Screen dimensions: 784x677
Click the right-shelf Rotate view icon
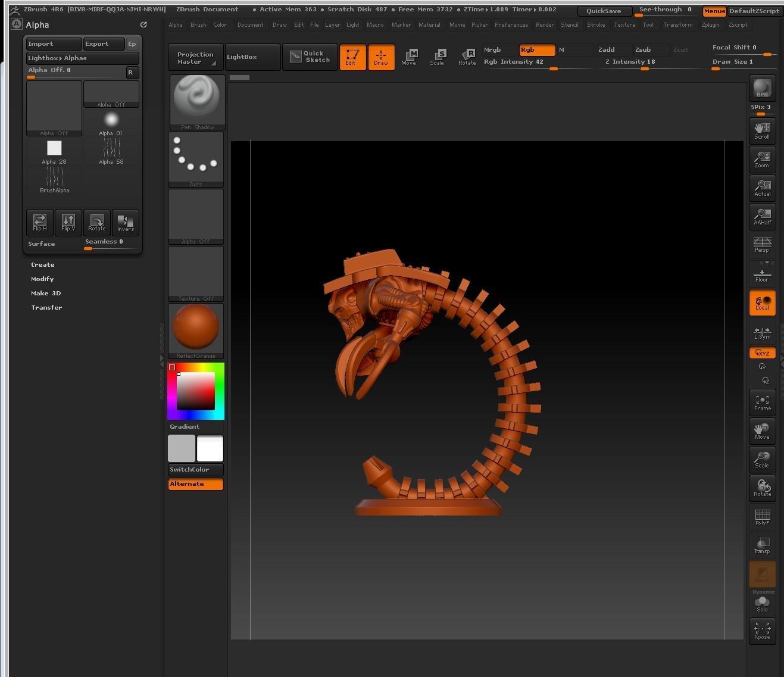point(762,488)
